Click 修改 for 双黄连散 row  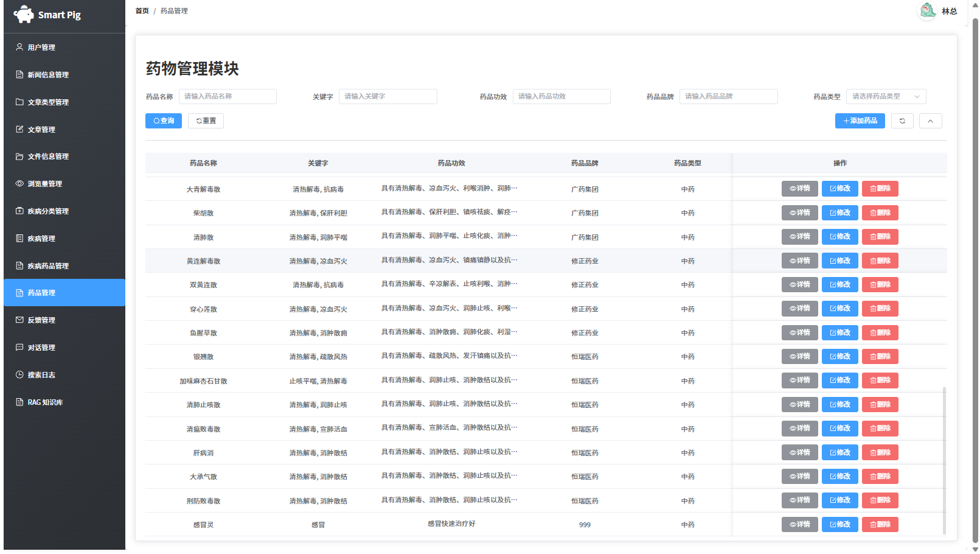[x=839, y=284]
